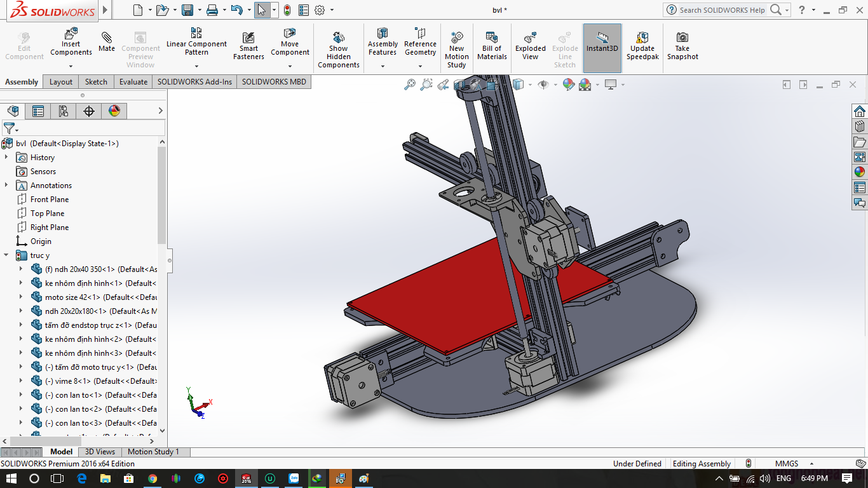This screenshot has width=868, height=488.
Task: Click the Open file icon
Action: pyautogui.click(x=162, y=10)
